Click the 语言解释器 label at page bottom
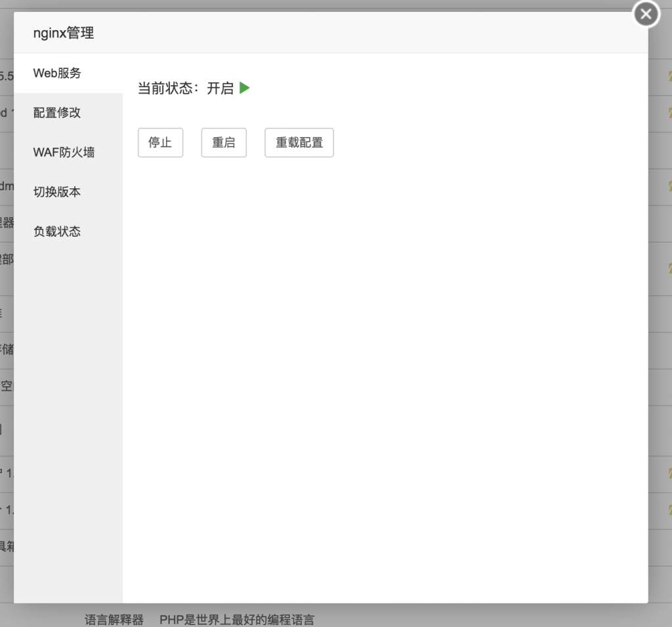Screen dimensions: 672x627 pyautogui.click(x=114, y=619)
